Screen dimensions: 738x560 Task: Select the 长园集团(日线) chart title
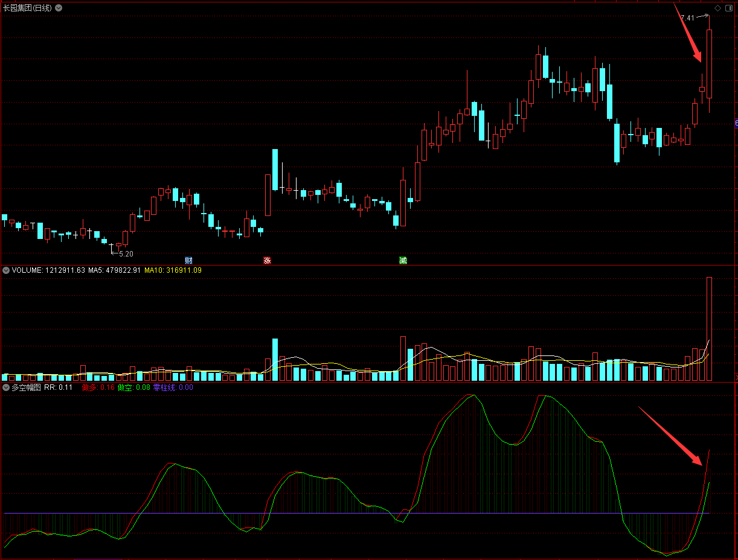point(27,8)
